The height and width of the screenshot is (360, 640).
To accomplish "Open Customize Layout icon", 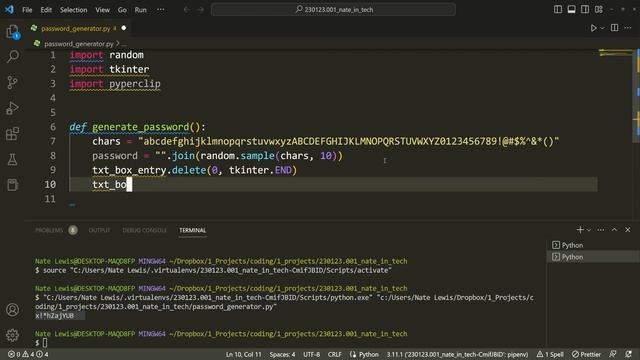I will 599,9.
